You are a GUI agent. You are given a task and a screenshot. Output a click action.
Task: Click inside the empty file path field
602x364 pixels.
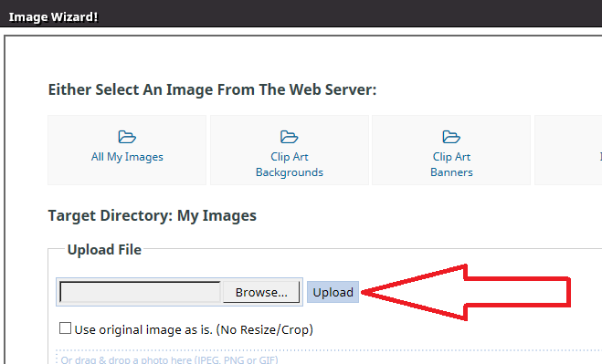[x=141, y=292]
